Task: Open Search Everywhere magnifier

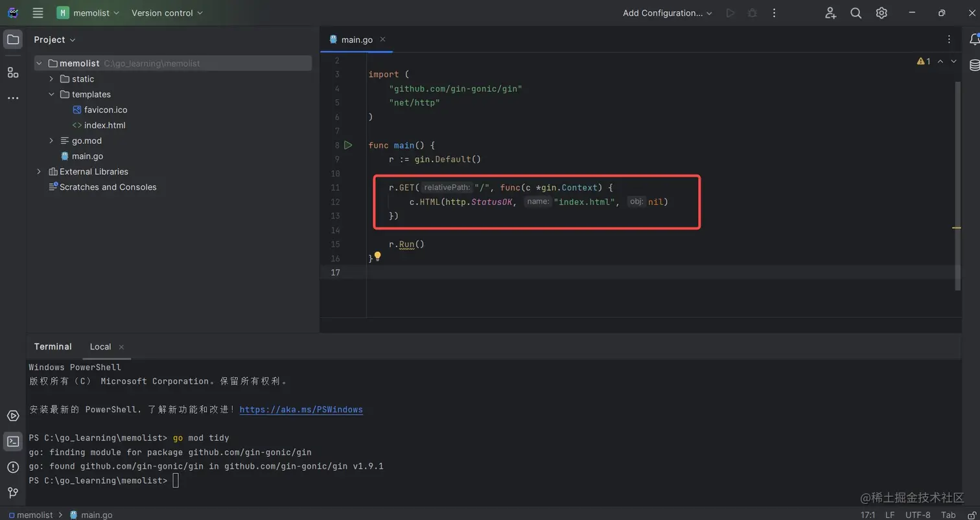Action: click(856, 13)
